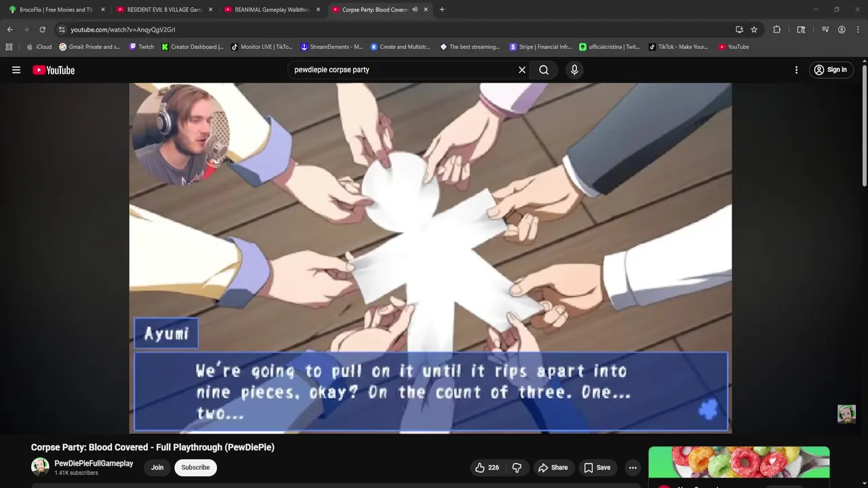868x488 pixels.
Task: Open the Gmail bookmark
Action: click(90, 47)
